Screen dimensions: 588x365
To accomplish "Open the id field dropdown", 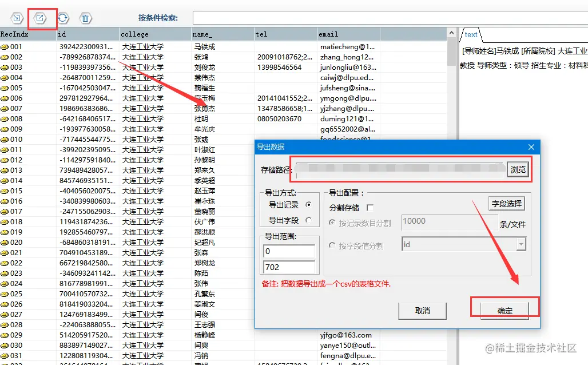I will (x=521, y=244).
